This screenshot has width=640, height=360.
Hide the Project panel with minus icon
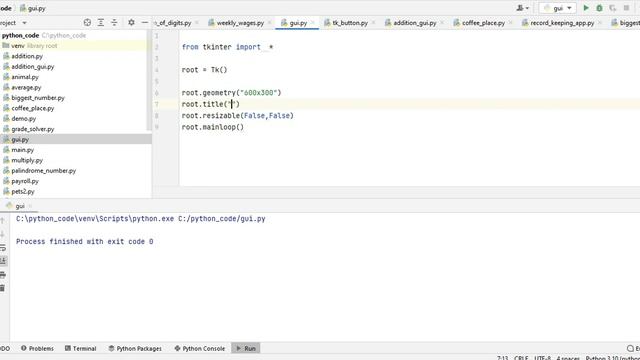(144, 23)
